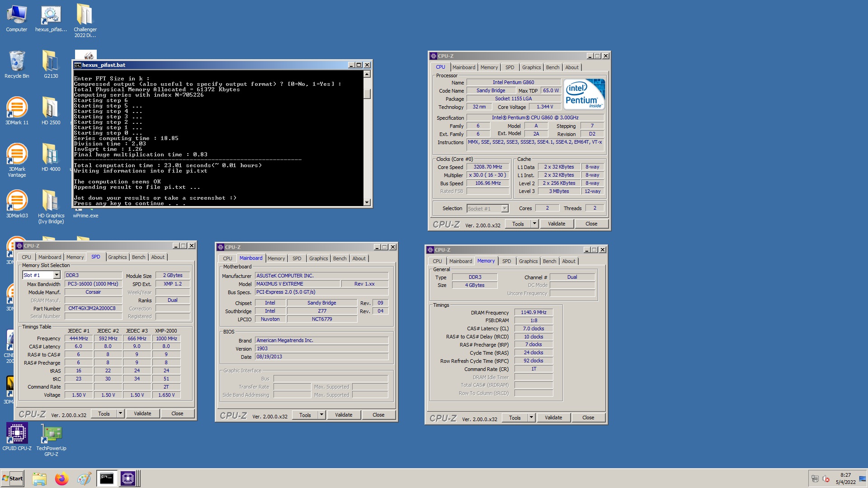Click Close button in SPD window
868x488 pixels.
177,413
